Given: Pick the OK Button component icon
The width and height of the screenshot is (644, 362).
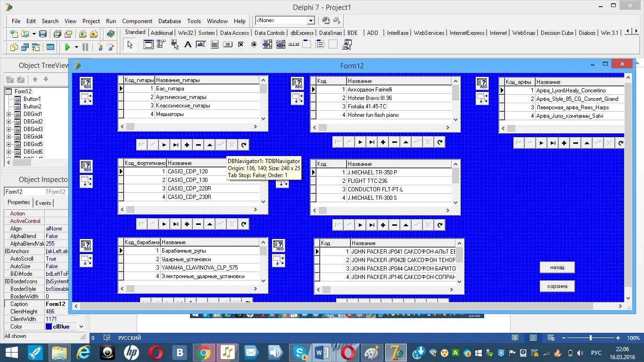Looking at the screenshot, I should click(228, 45).
